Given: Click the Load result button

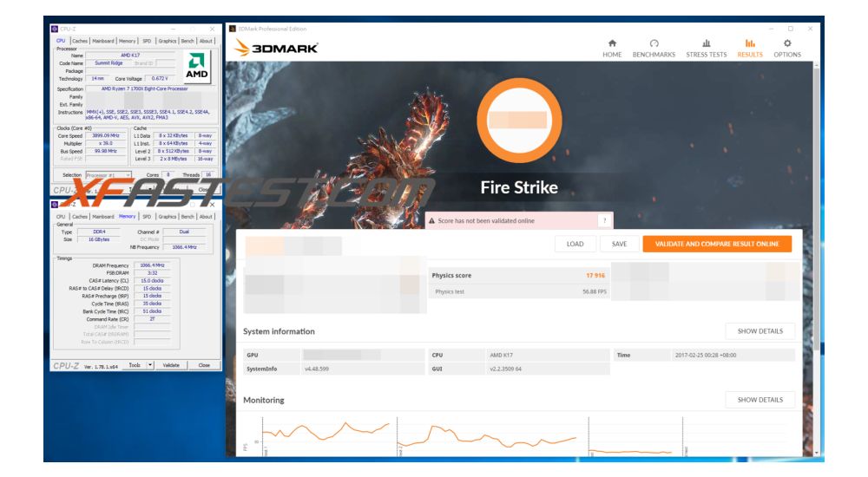Looking at the screenshot, I should coord(575,244).
